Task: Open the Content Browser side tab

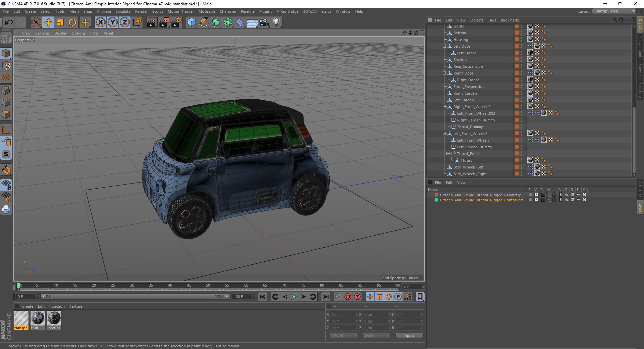Action: [640, 63]
